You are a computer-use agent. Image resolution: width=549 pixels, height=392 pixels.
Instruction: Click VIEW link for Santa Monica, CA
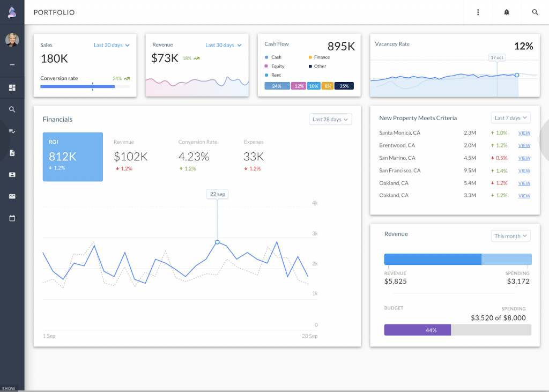tap(524, 133)
